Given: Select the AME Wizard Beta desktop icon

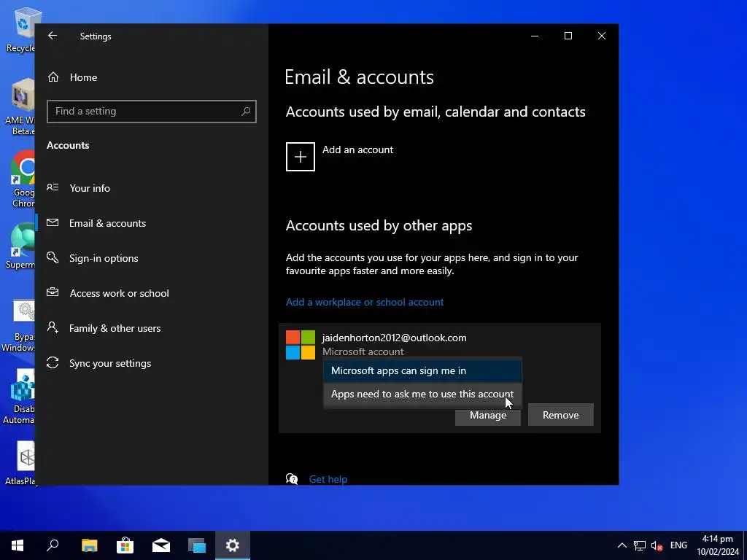Looking at the screenshot, I should coord(20,108).
